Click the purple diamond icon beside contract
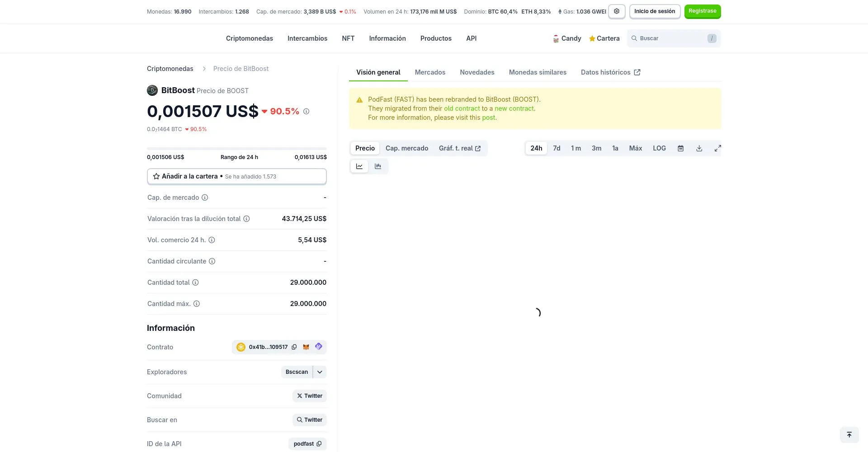 [x=319, y=347]
